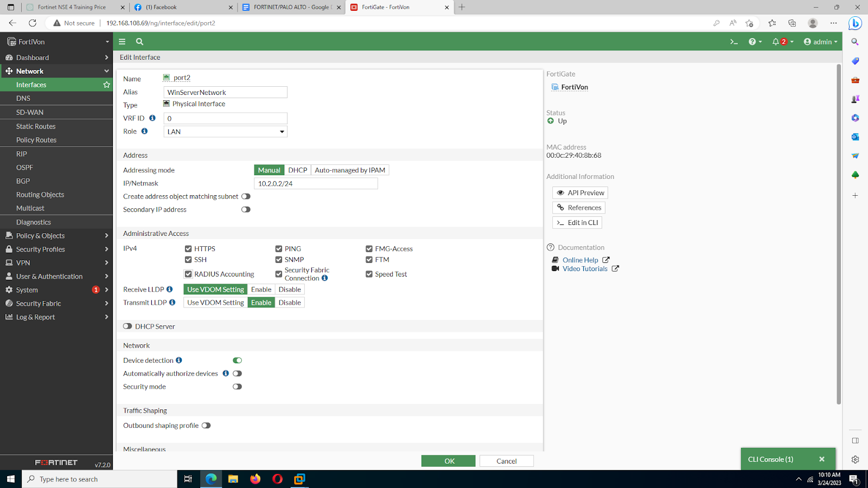Toggle Create address object matching subnet

246,196
